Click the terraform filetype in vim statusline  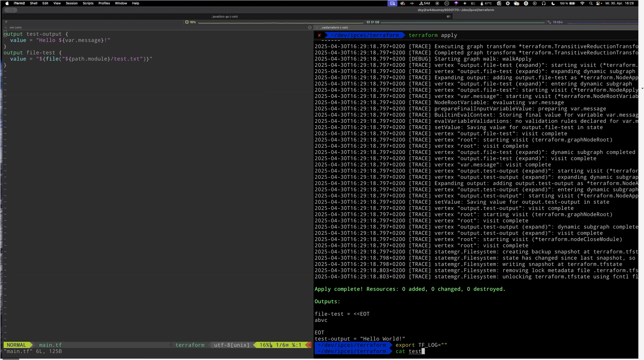190,345
